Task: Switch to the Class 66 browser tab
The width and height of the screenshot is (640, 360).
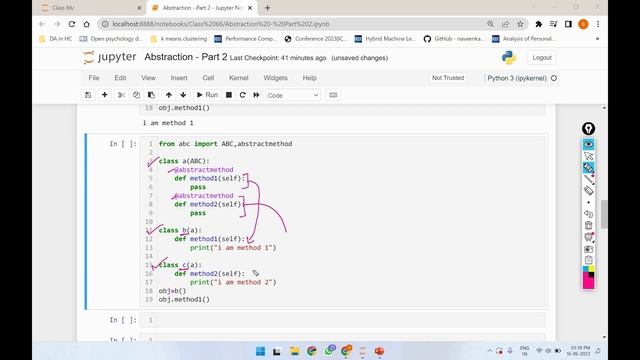Action: 91,8
